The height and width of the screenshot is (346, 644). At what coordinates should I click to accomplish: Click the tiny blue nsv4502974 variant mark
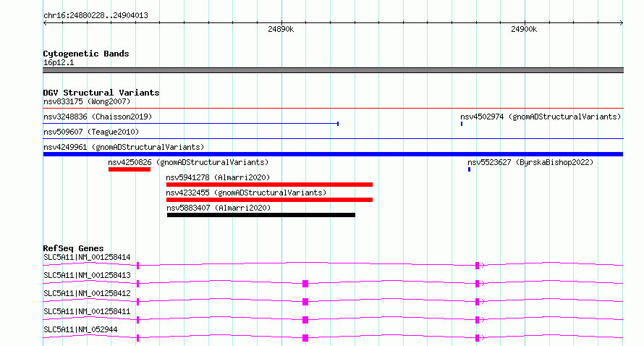coord(462,124)
